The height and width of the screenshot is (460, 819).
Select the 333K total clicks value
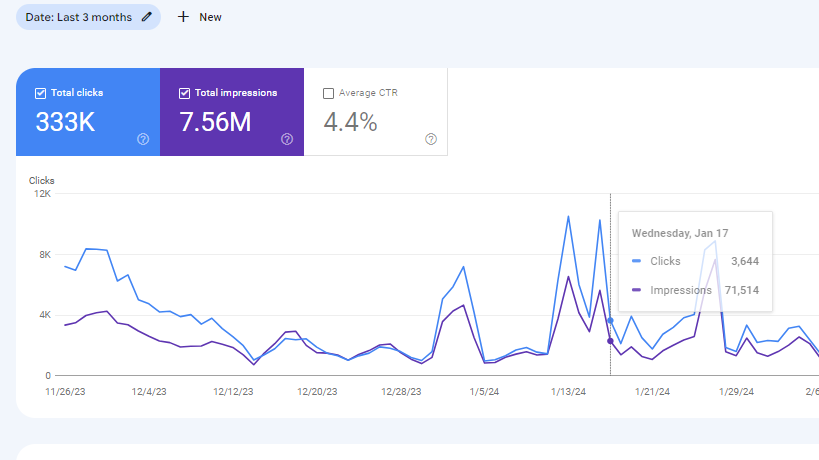65,122
